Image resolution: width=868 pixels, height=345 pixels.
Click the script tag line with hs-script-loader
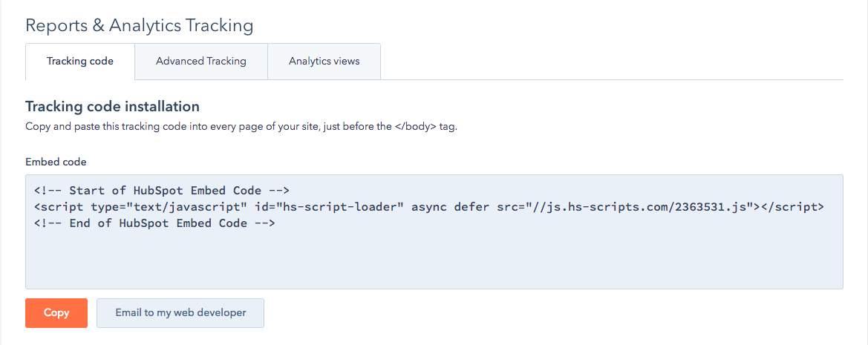(429, 207)
